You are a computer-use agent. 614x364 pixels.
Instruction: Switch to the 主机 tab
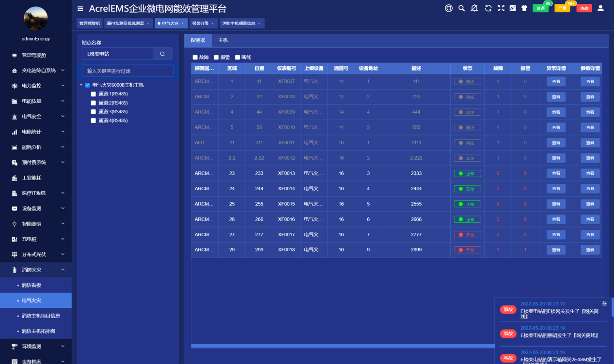[x=223, y=40]
